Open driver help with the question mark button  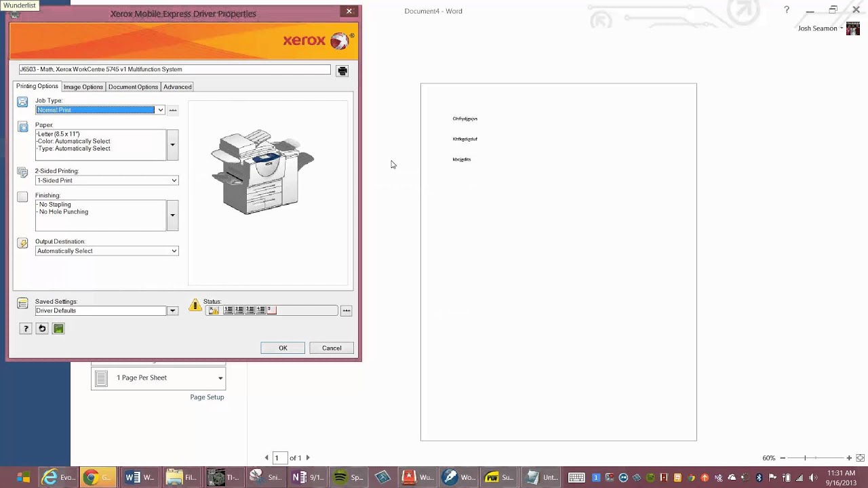point(26,329)
